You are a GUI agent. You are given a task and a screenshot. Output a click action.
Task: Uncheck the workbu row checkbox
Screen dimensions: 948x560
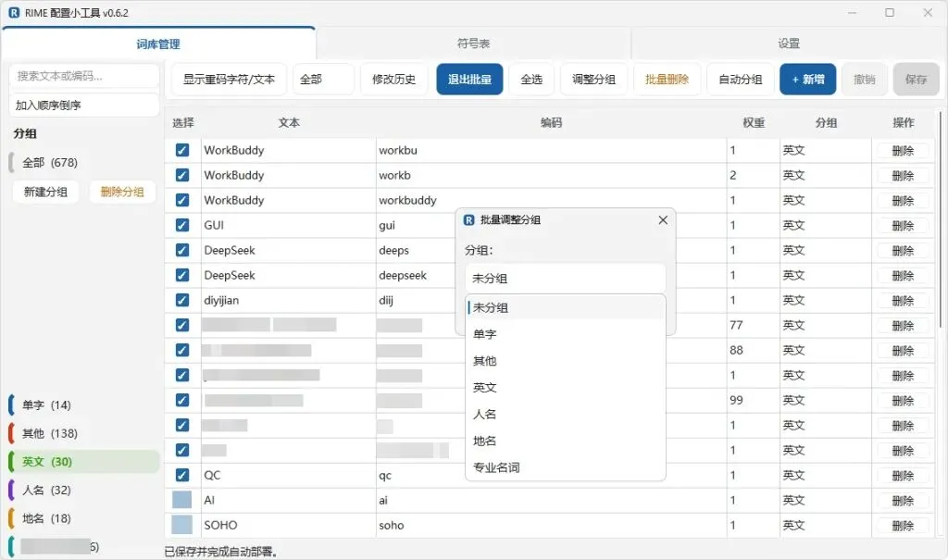pos(182,150)
